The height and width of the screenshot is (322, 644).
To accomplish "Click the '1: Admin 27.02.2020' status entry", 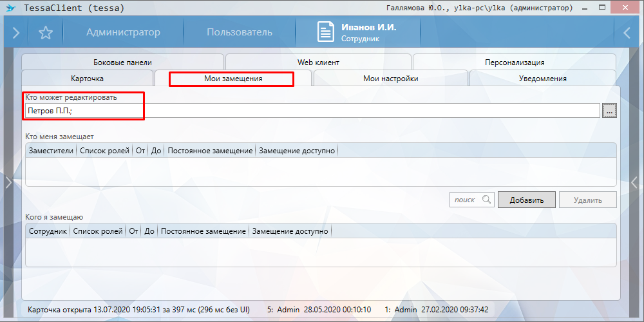I will tap(437, 309).
